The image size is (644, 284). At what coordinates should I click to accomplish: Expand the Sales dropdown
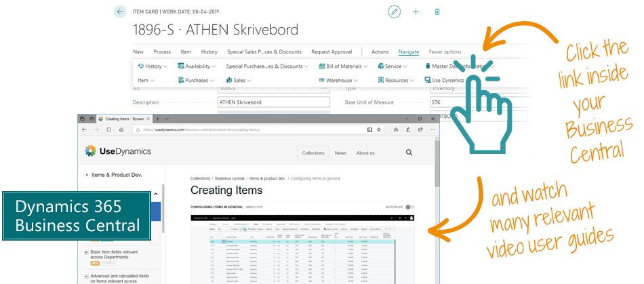(x=239, y=81)
